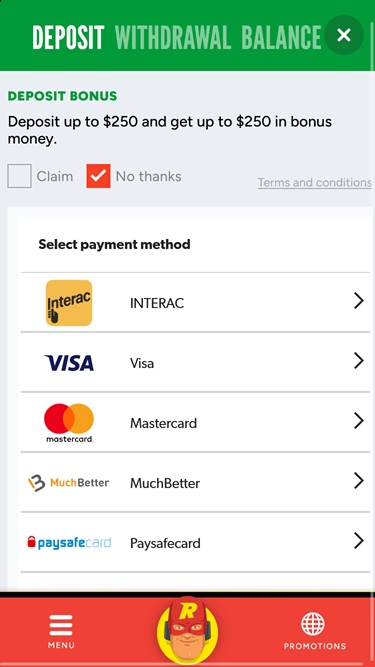The height and width of the screenshot is (667, 375).
Task: Expand the INTERAC row chevron
Action: [359, 301]
